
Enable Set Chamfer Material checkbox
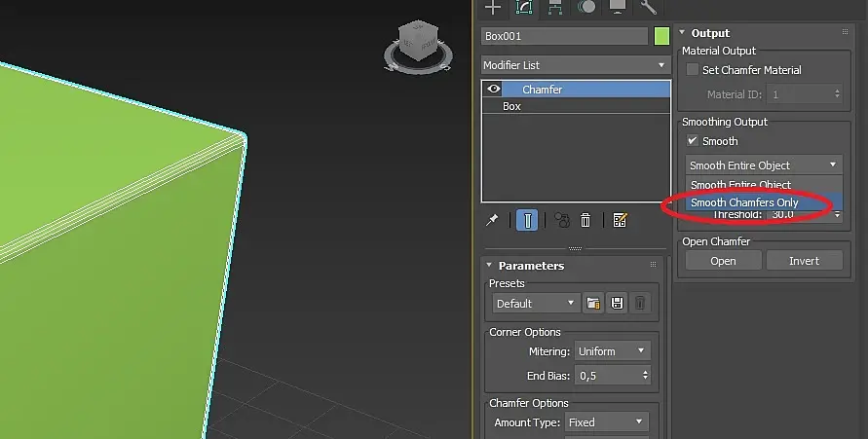coord(692,70)
